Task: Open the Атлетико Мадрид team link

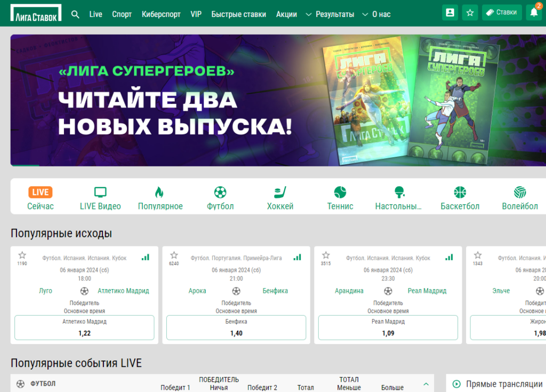Action: (123, 291)
